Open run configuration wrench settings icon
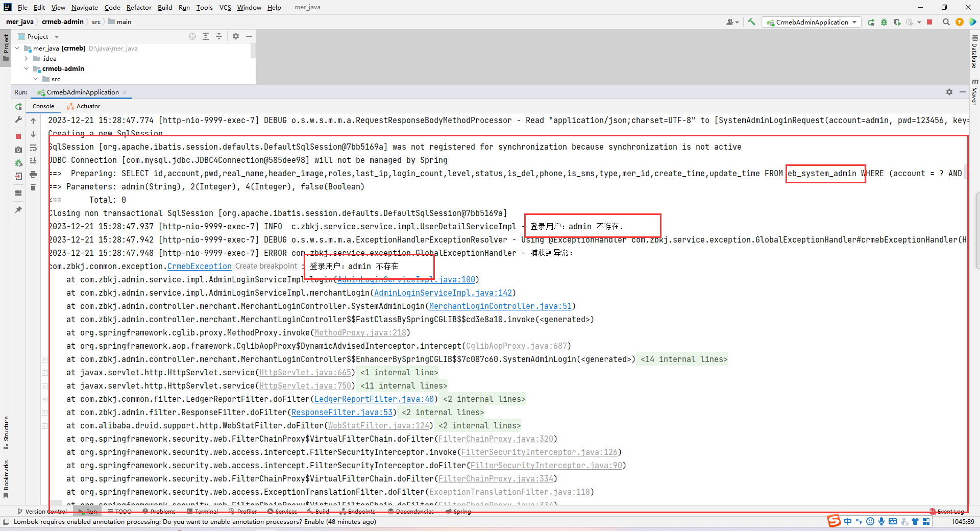The height and width of the screenshot is (531, 980). pos(18,119)
